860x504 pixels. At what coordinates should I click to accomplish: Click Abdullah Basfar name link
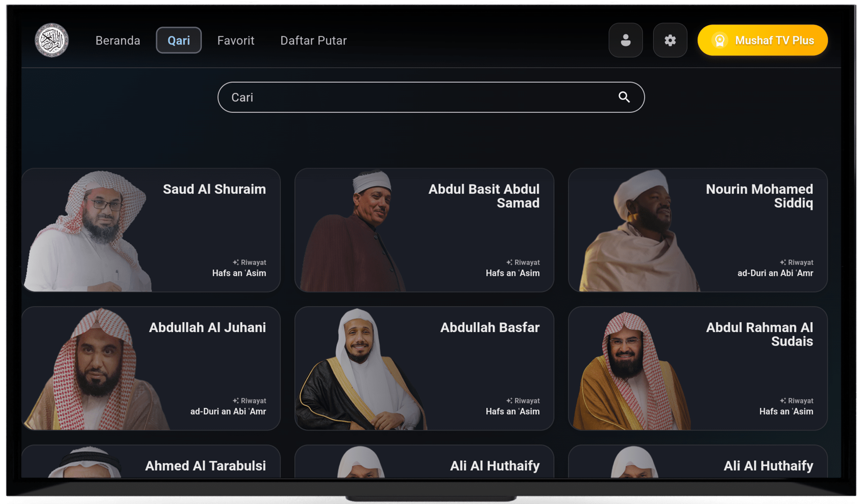pyautogui.click(x=489, y=327)
